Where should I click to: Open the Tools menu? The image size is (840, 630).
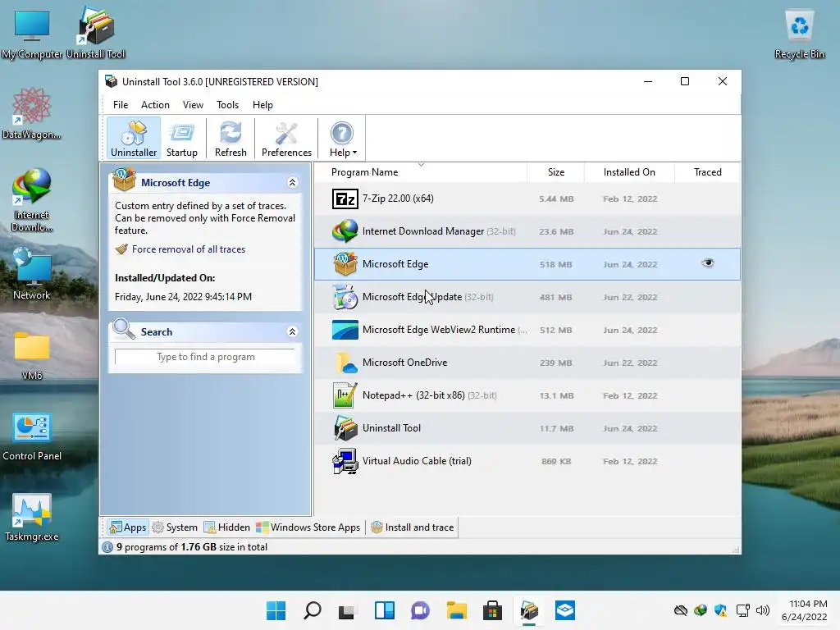[227, 105]
